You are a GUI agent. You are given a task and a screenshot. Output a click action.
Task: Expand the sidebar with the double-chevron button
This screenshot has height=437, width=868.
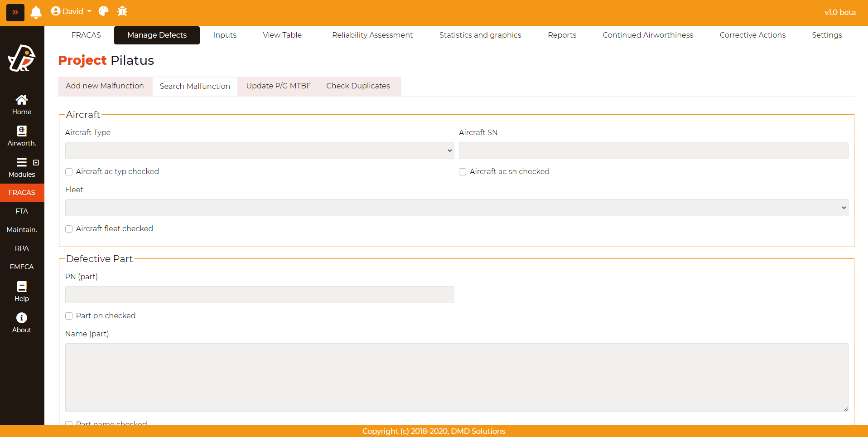(x=15, y=12)
